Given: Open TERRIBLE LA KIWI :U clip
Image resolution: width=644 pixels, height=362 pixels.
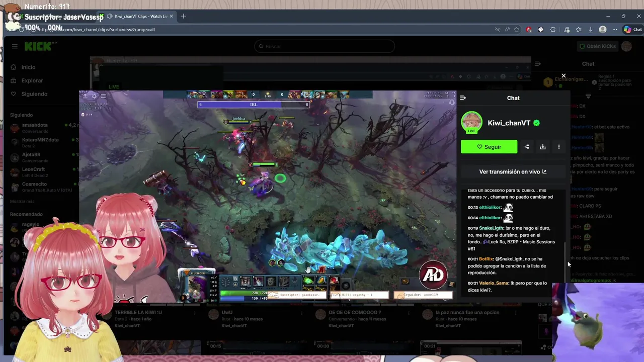Looking at the screenshot, I should coord(138,313).
